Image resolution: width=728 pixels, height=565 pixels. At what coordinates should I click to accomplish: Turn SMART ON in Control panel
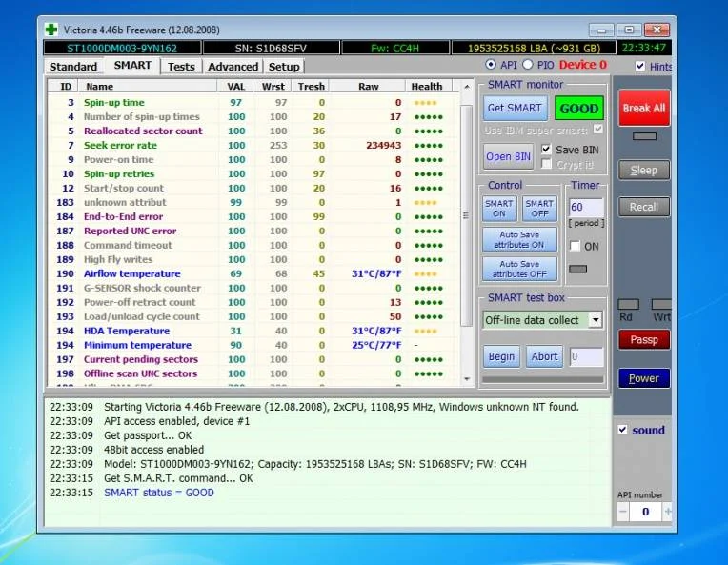[498, 209]
